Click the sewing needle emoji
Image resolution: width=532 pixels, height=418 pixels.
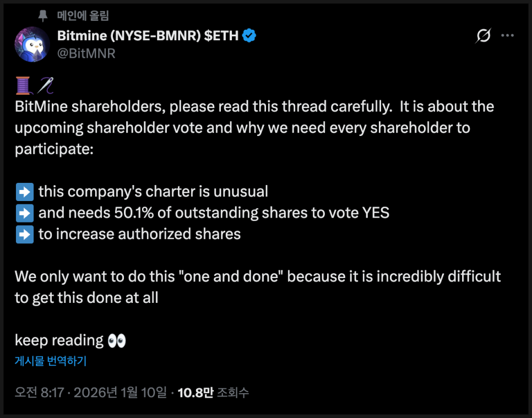(x=45, y=85)
